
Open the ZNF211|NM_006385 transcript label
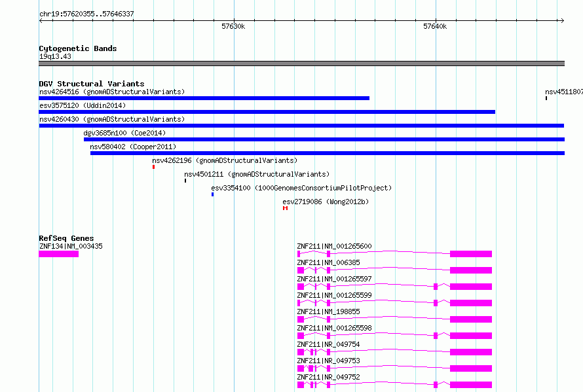tap(328, 262)
